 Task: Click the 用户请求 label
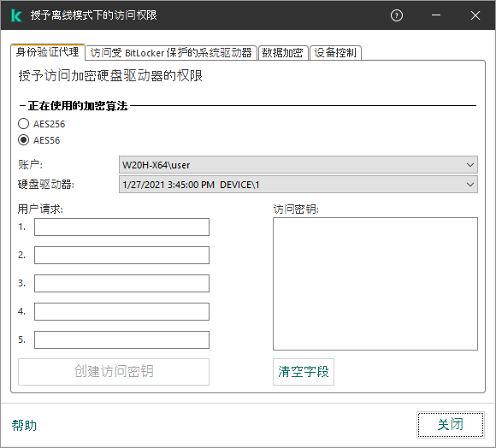tap(40, 209)
